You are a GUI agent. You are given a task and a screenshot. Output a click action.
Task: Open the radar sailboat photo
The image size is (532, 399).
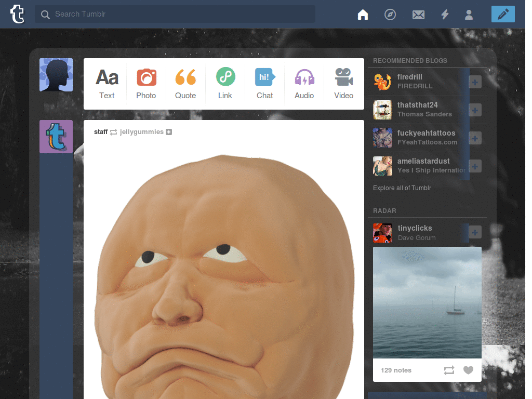pos(427,302)
